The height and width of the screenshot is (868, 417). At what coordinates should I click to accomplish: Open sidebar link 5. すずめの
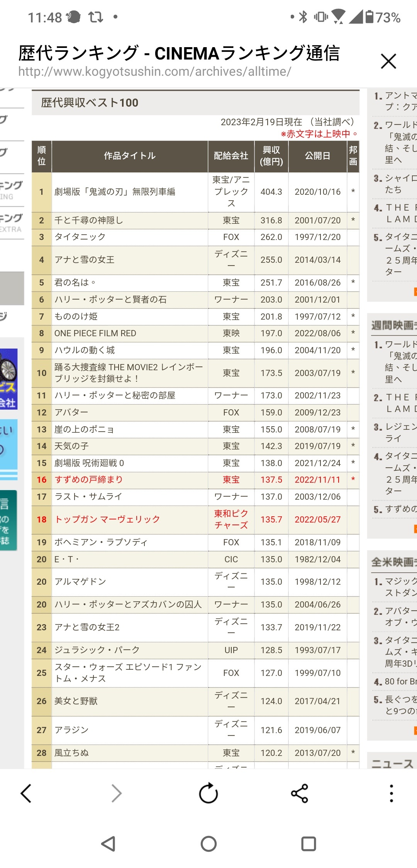tap(395, 509)
